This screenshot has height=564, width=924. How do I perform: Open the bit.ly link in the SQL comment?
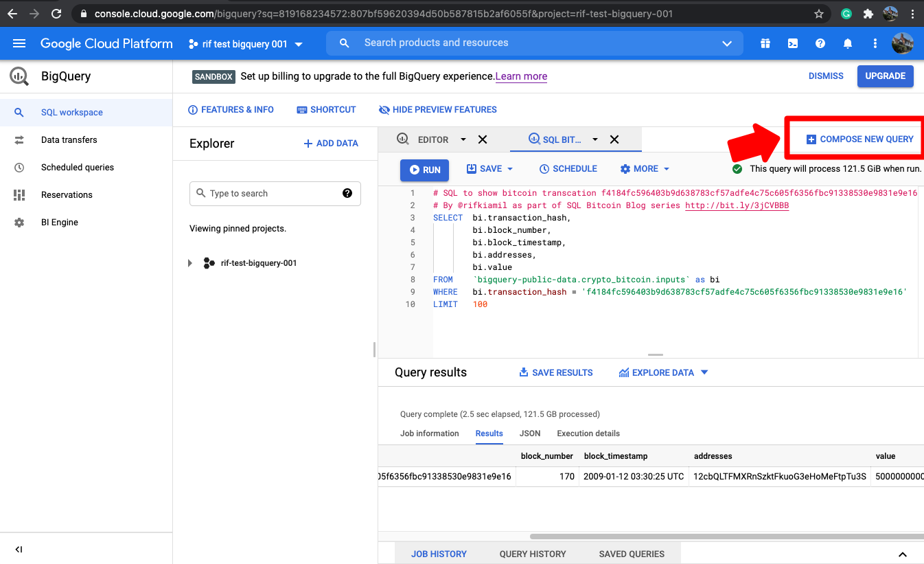click(x=737, y=205)
